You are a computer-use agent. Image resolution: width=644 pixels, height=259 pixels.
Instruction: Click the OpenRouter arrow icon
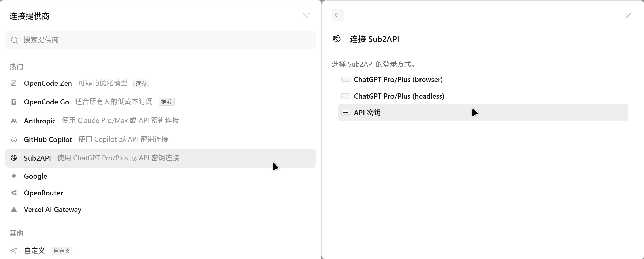tap(14, 193)
